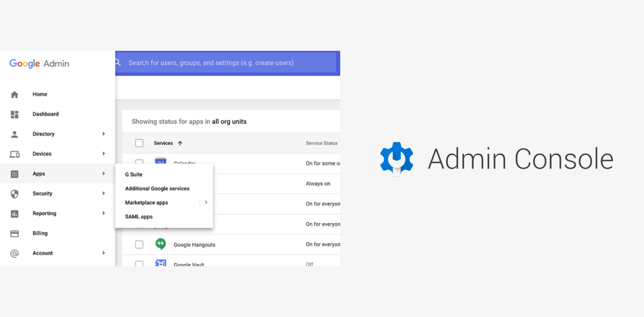The height and width of the screenshot is (317, 644).
Task: Click the Directory person icon
Action: (14, 134)
